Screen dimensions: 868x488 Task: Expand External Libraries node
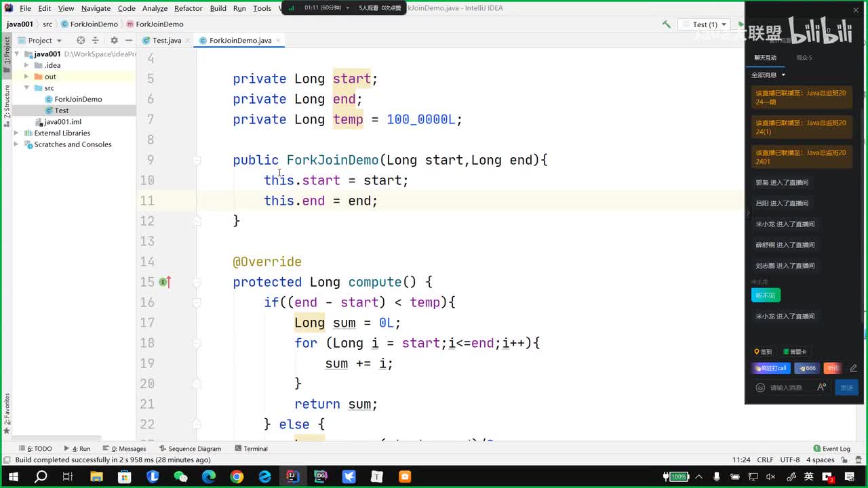pyautogui.click(x=16, y=134)
